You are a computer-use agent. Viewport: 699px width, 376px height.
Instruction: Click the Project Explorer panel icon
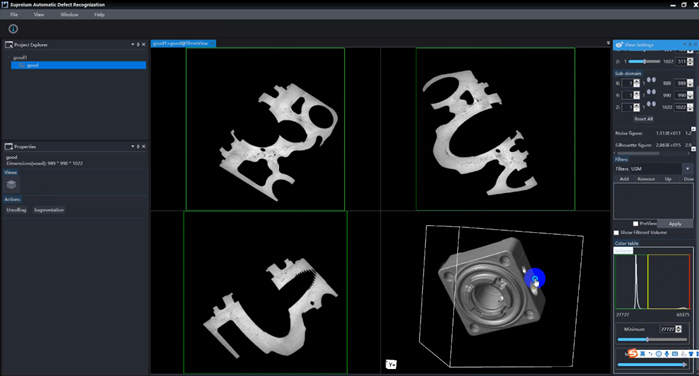(9, 45)
